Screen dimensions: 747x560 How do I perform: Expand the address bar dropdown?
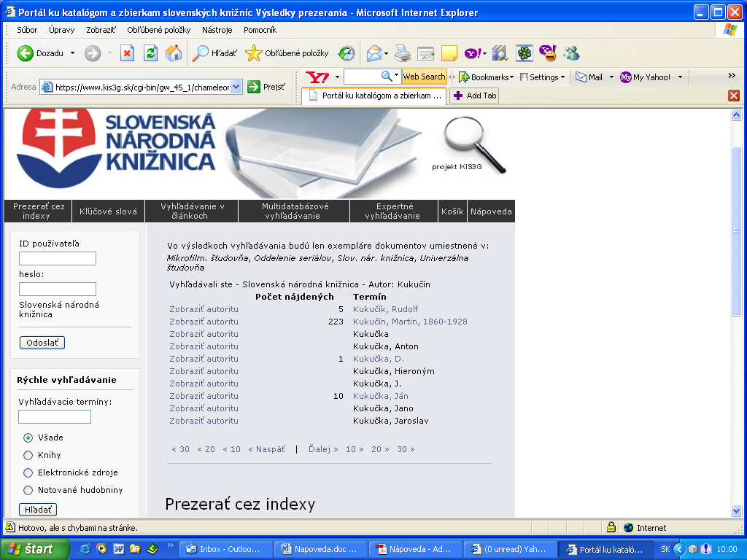pos(236,87)
